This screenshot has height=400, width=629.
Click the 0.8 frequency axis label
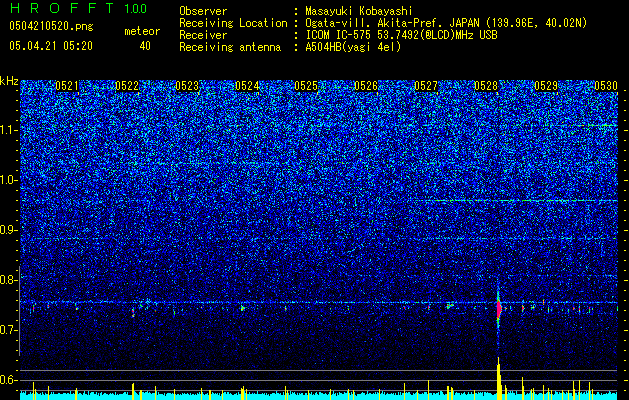pyautogui.click(x=8, y=280)
